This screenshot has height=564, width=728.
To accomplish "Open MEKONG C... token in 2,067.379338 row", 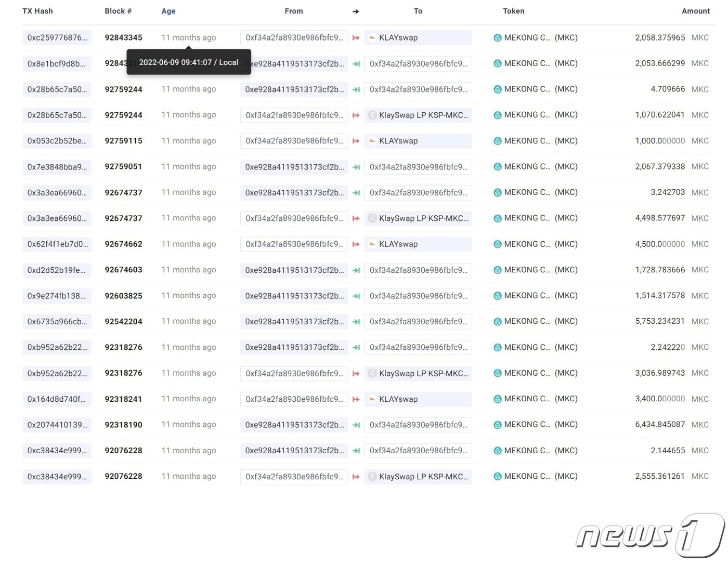I will 527,167.
